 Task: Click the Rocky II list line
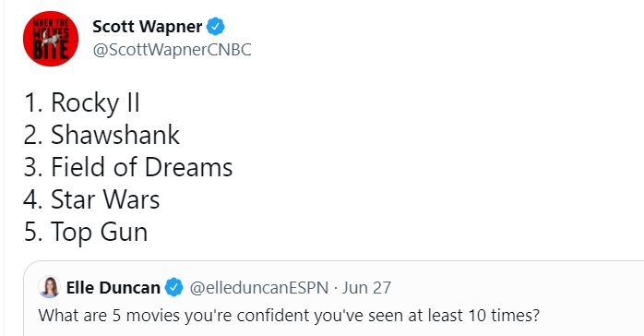click(82, 102)
